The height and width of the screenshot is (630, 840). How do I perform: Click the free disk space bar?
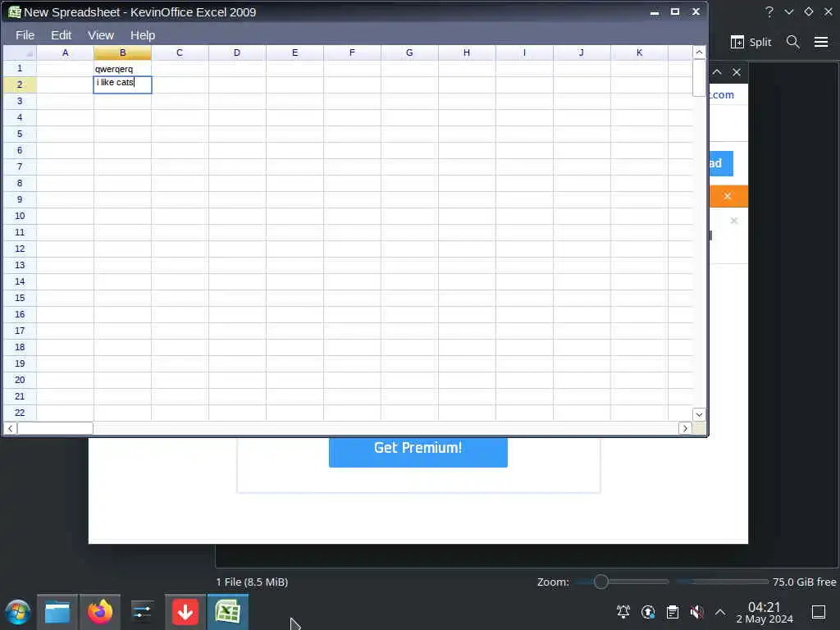point(722,582)
